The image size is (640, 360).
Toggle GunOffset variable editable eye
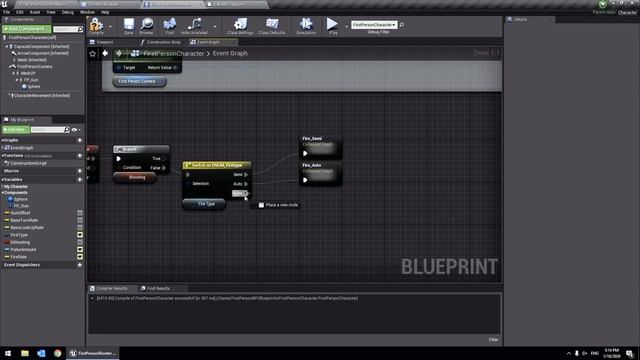tap(80, 213)
